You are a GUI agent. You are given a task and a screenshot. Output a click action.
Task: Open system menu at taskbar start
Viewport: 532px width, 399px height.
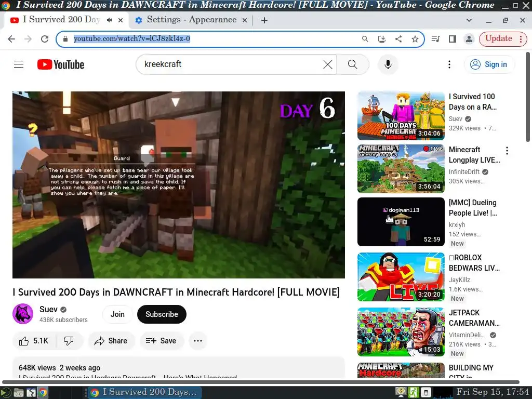tap(6, 393)
